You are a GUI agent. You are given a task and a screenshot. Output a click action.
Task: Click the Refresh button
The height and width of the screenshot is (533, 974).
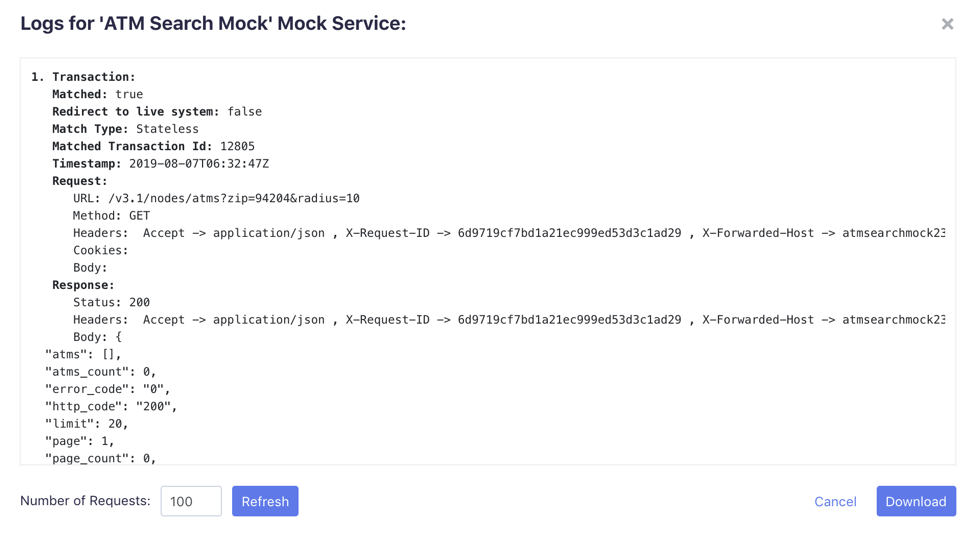tap(265, 501)
